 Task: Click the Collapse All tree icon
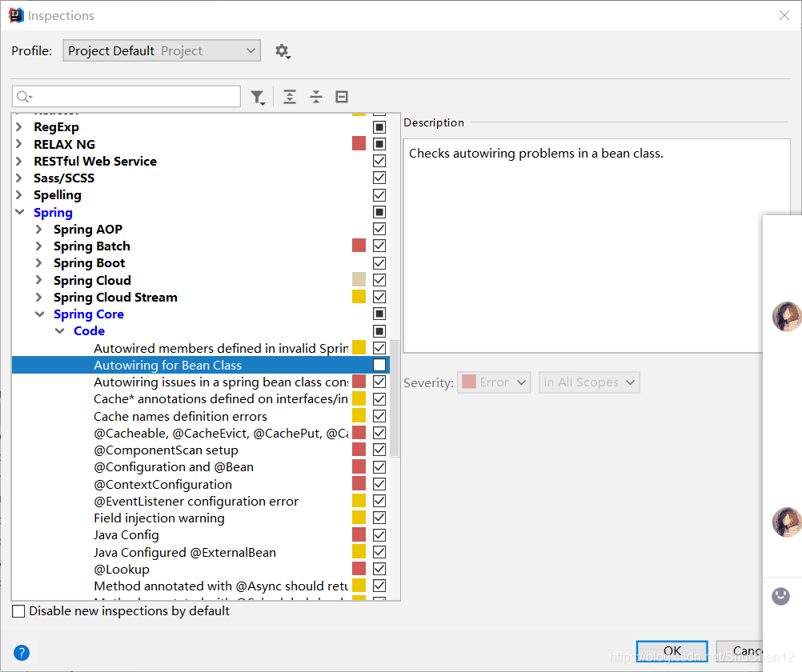tap(316, 97)
